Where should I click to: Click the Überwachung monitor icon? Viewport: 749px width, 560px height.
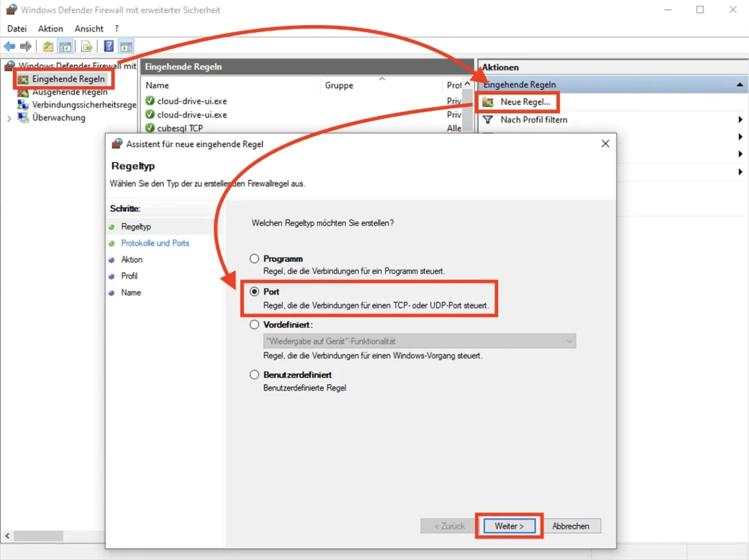click(x=23, y=117)
